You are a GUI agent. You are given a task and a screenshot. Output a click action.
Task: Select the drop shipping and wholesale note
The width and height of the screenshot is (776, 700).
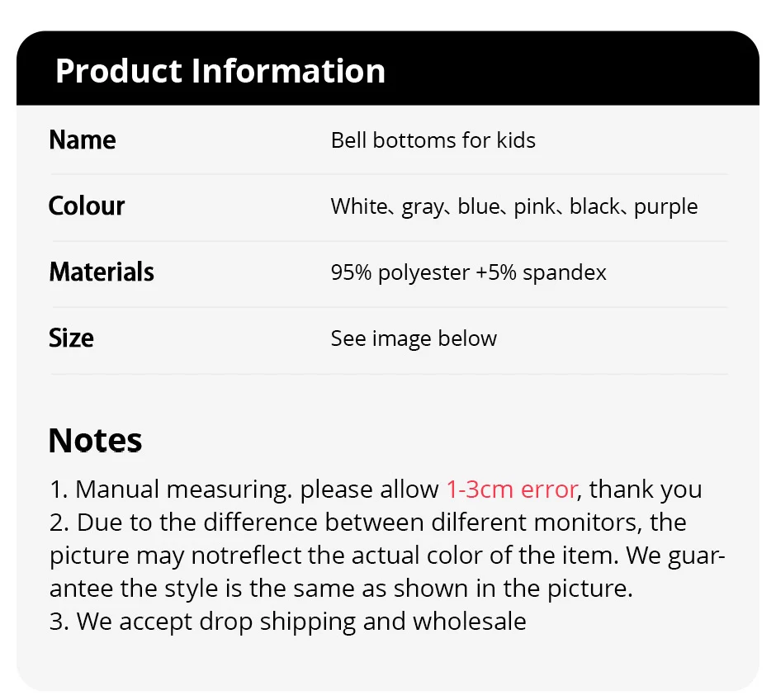coord(288,622)
